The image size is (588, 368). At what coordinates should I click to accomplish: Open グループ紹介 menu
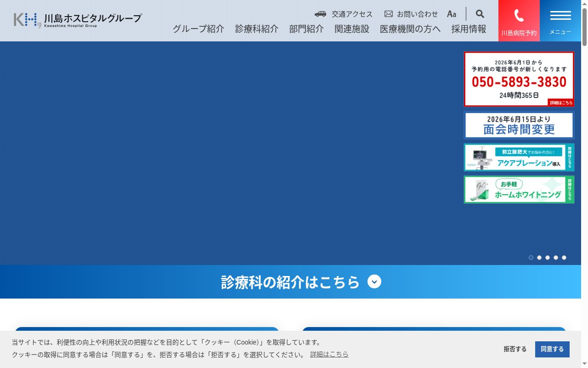click(198, 29)
